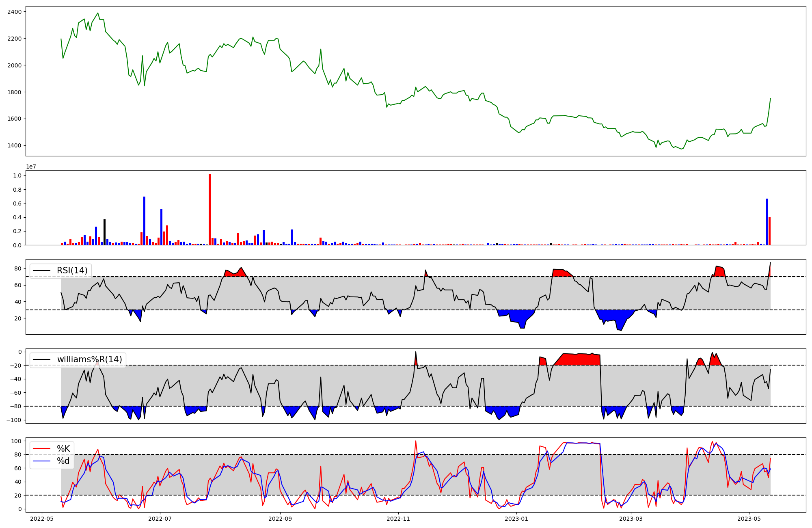
Task: Click the 1400 price axis tick label
Action: 15,145
